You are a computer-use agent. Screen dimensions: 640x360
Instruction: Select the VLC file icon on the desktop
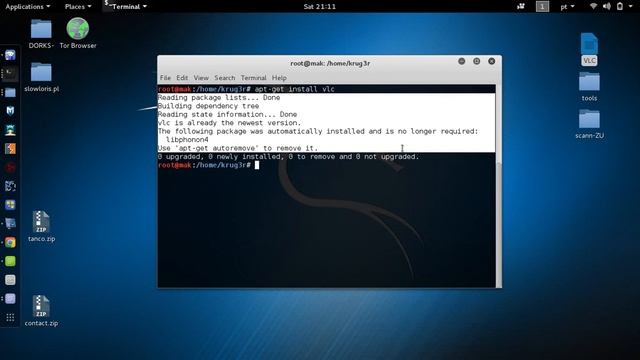(589, 49)
